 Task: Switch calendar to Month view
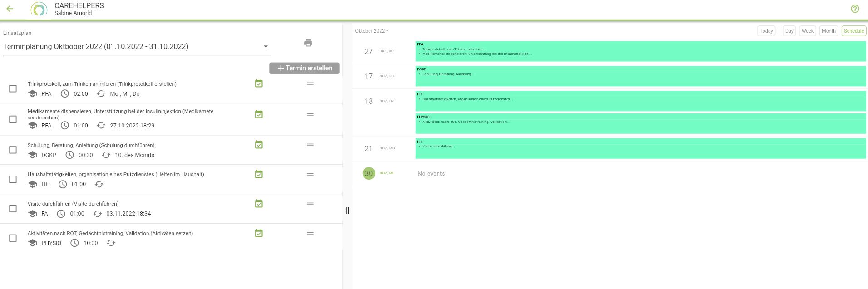click(828, 31)
